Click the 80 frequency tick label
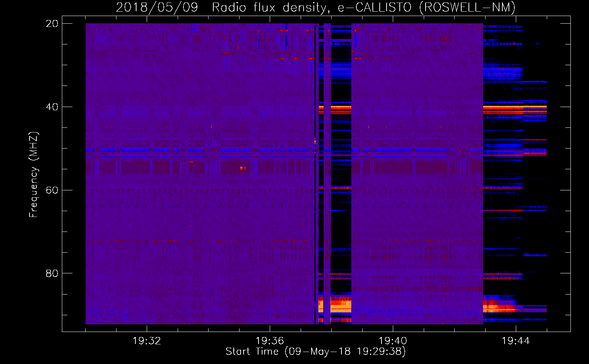589x364 pixels. 52,273
